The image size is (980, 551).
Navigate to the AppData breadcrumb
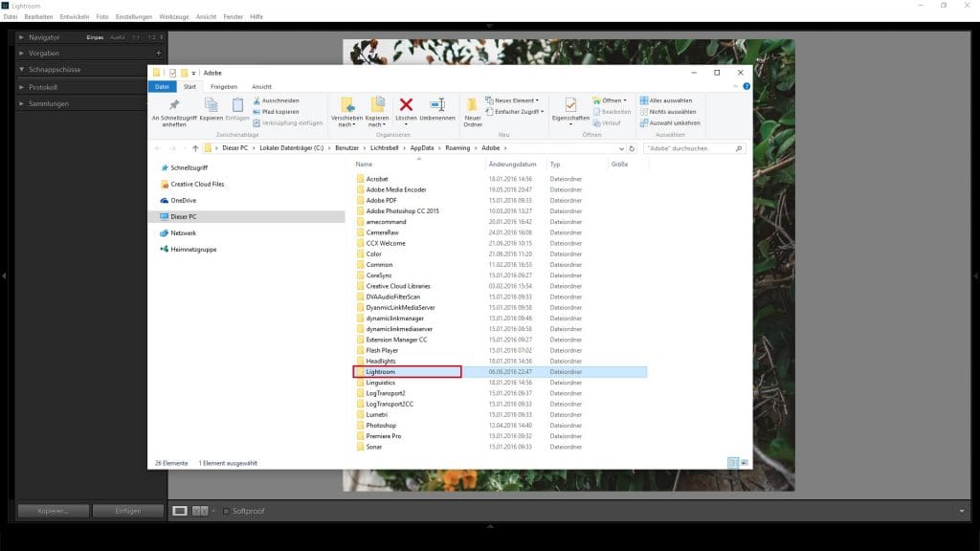422,148
